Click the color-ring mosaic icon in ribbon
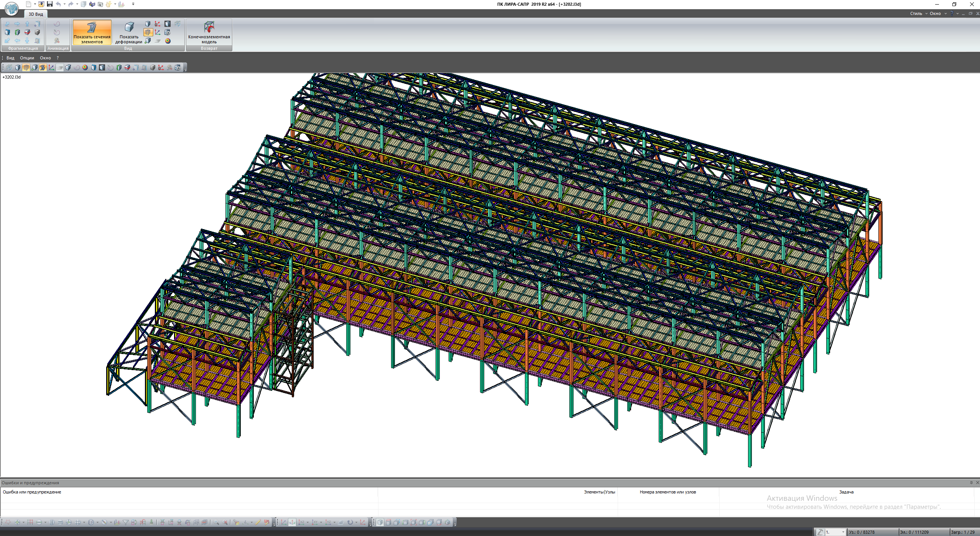The image size is (980, 536). (x=168, y=41)
